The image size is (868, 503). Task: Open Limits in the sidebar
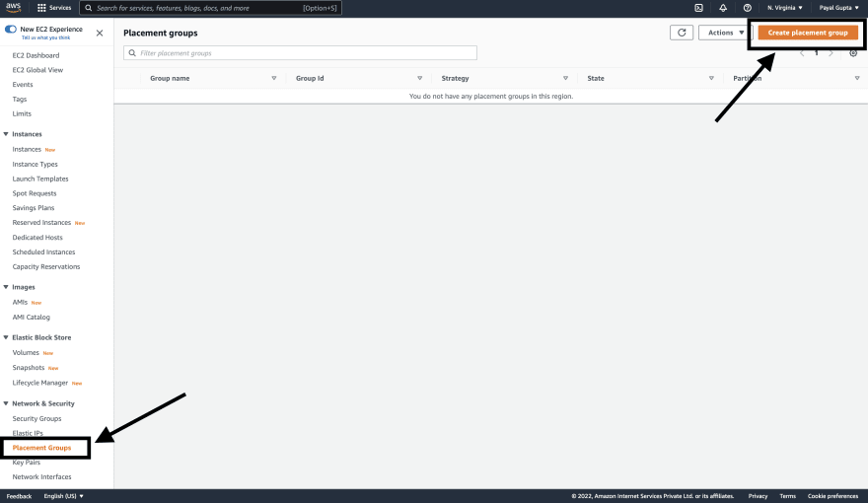(x=22, y=113)
